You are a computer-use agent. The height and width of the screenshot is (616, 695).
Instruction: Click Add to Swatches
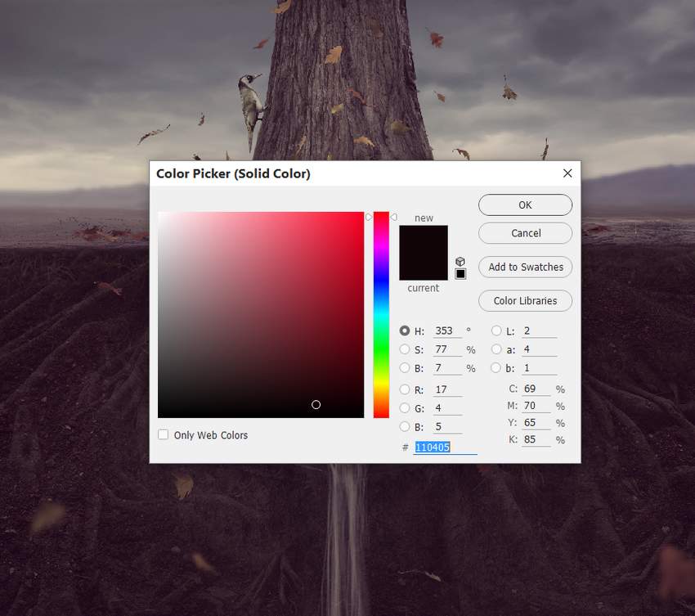click(x=525, y=267)
